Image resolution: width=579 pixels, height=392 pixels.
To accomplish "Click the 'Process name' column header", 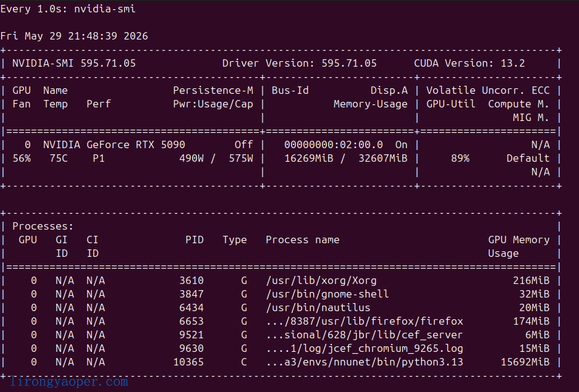I will [302, 240].
